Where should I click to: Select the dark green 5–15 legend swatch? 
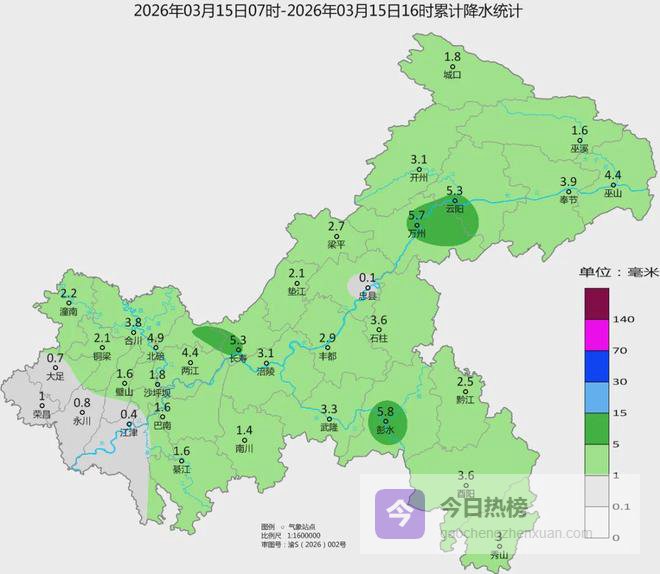point(597,428)
